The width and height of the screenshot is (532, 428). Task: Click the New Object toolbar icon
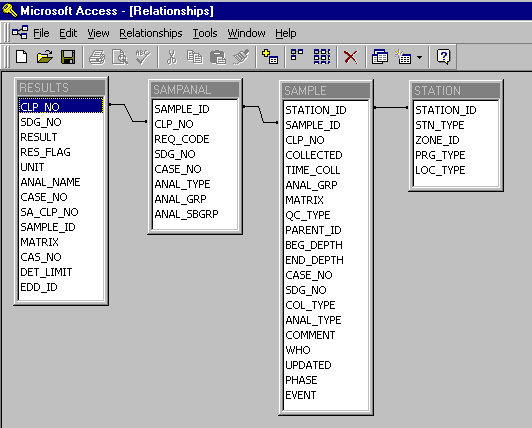404,57
